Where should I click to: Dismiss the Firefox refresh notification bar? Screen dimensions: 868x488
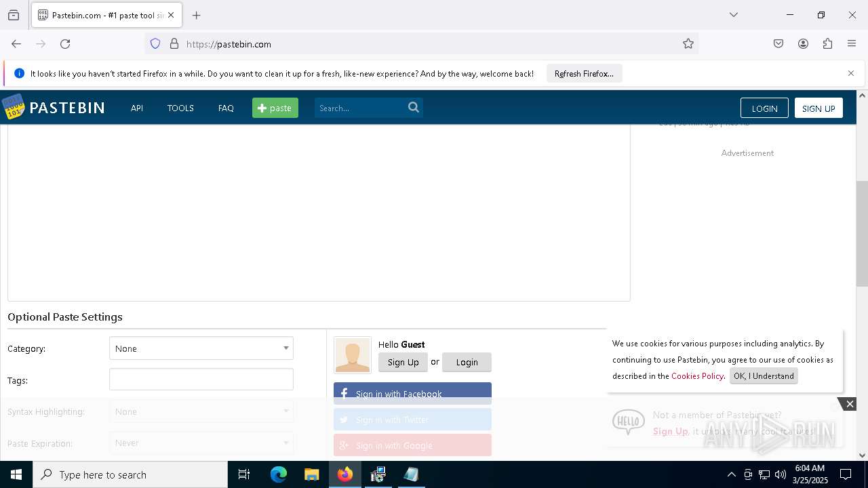point(851,73)
